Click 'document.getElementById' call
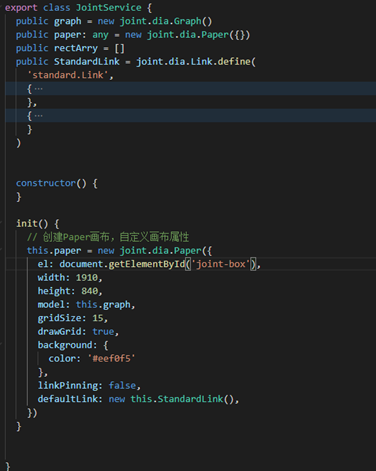This screenshot has height=471, width=376. point(122,264)
